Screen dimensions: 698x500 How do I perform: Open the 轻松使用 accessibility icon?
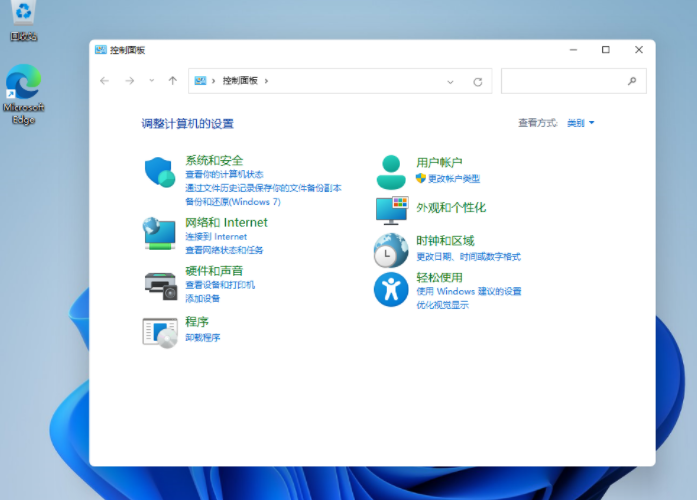[x=391, y=289]
